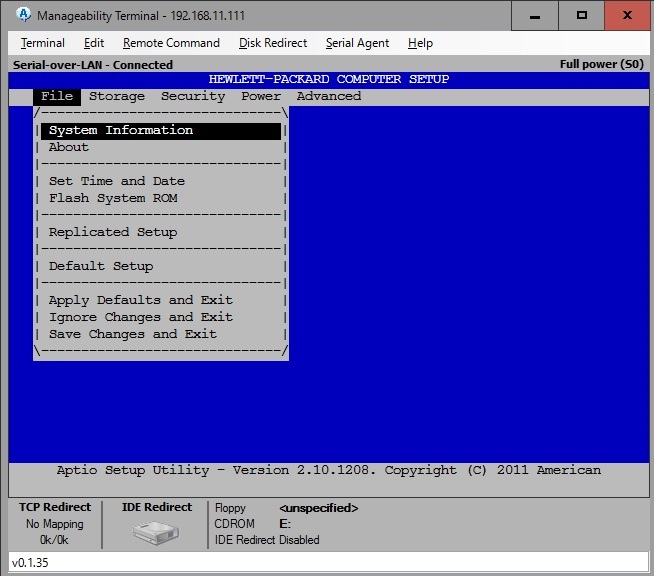Click the IDE Redirect disk drive icon
The height and width of the screenshot is (576, 654).
156,532
